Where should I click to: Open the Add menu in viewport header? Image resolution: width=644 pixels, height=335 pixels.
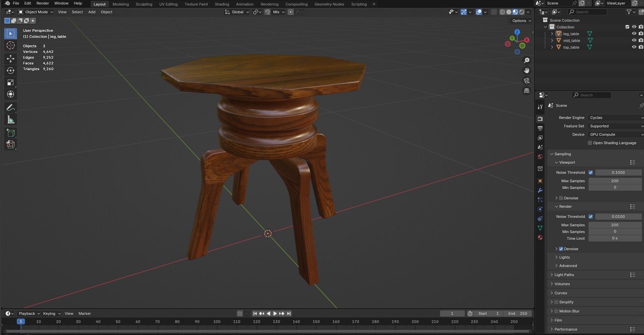92,12
